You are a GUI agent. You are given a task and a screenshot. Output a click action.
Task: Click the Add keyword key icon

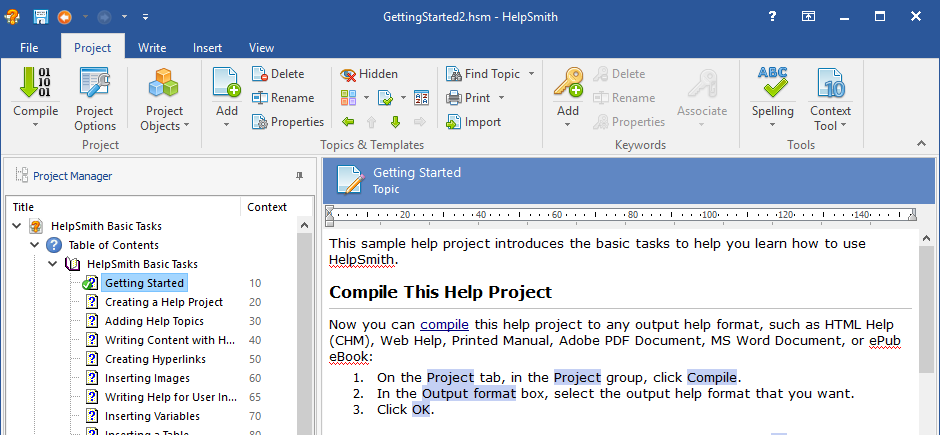click(568, 83)
